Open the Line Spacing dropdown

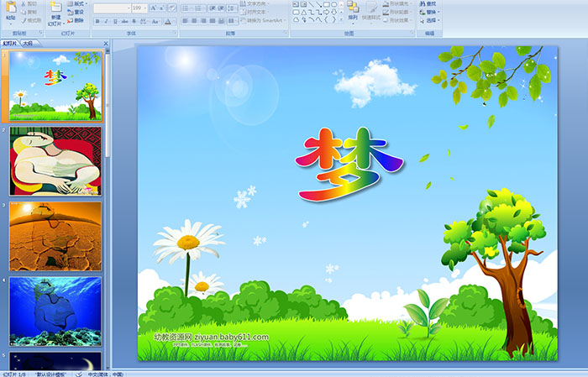[232, 8]
